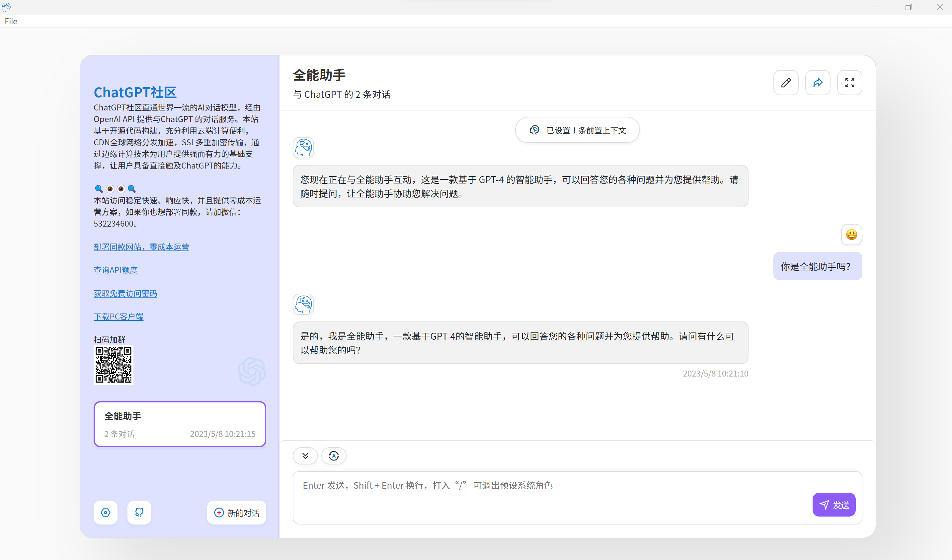Click the 扫码加群 label
The image size is (952, 560).
coord(110,339)
